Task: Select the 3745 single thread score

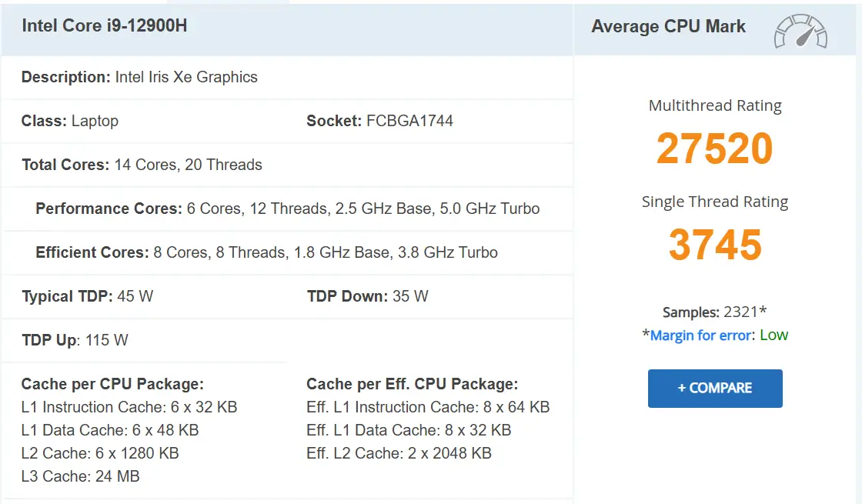Action: (715, 245)
